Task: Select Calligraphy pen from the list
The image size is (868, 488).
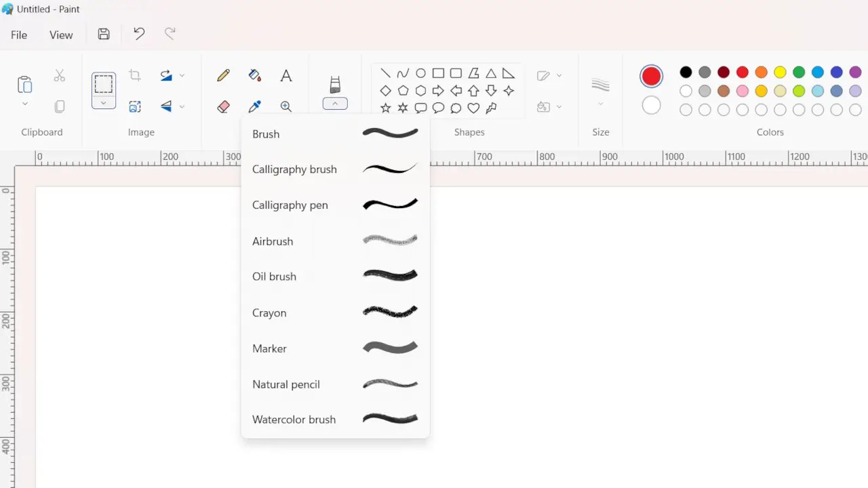Action: [x=335, y=205]
